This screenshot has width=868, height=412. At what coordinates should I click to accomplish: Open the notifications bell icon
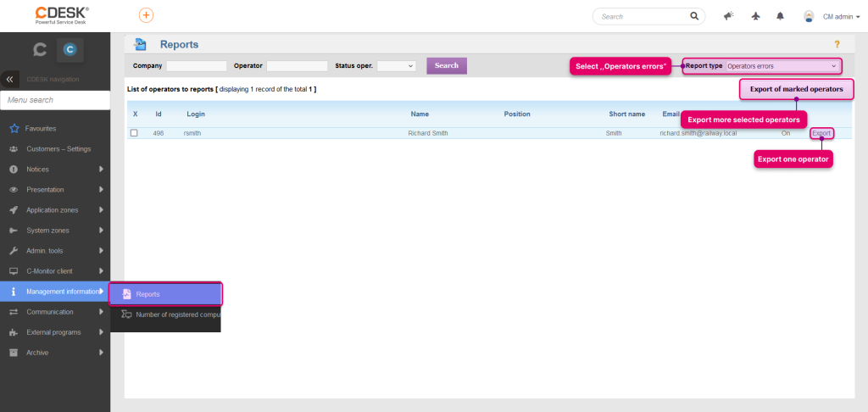780,17
